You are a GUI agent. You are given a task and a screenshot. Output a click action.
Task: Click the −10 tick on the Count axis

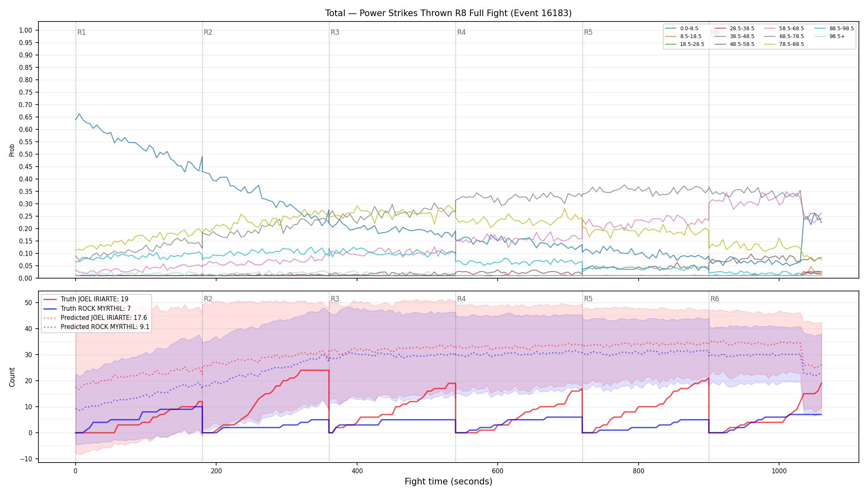[x=26, y=459]
